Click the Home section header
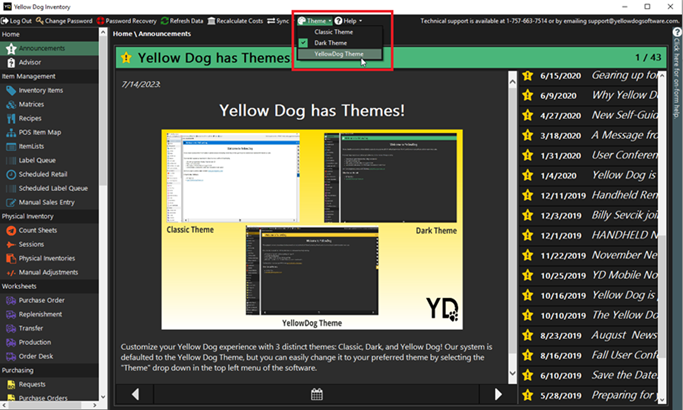This screenshot has width=683, height=410. [x=49, y=34]
